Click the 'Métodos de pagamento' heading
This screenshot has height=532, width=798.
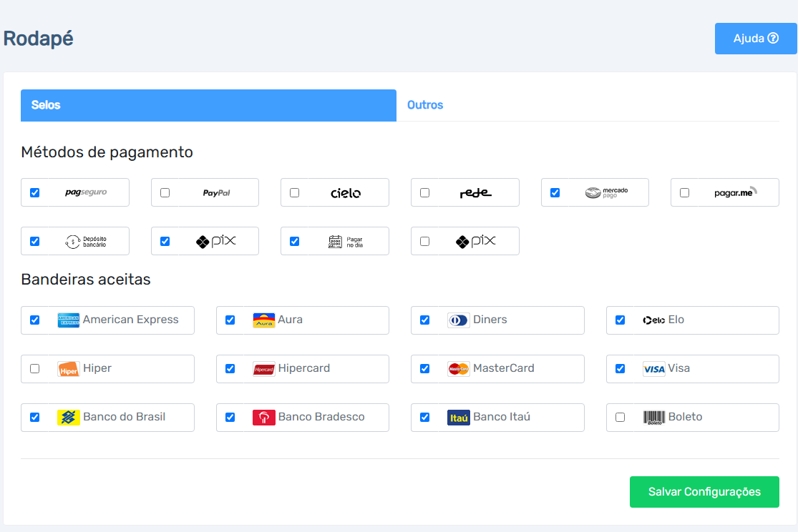[x=107, y=152]
